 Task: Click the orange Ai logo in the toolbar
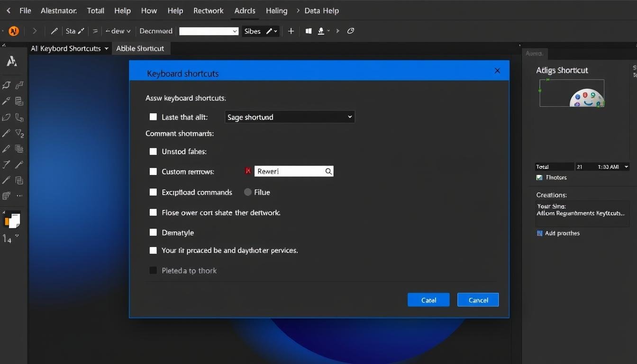click(x=14, y=31)
